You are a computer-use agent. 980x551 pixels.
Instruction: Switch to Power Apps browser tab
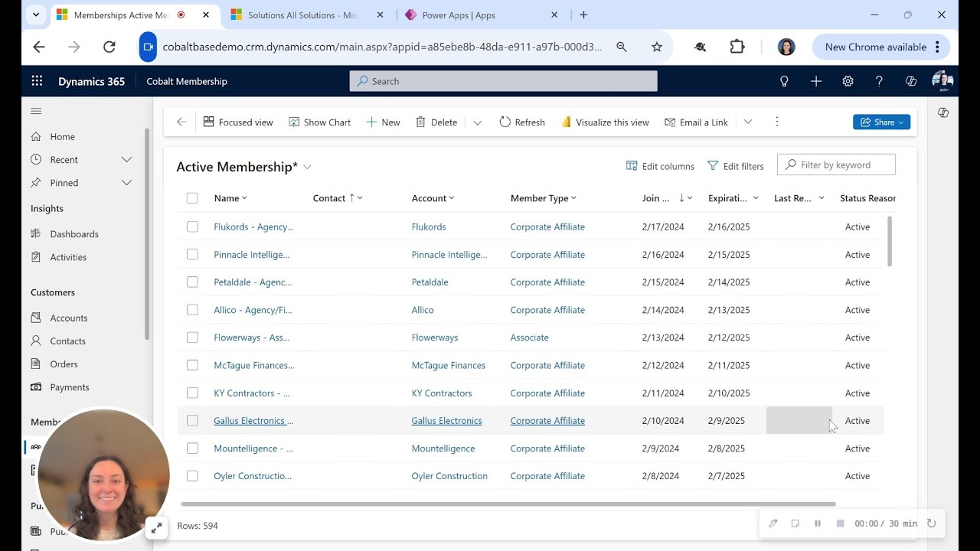tap(483, 15)
